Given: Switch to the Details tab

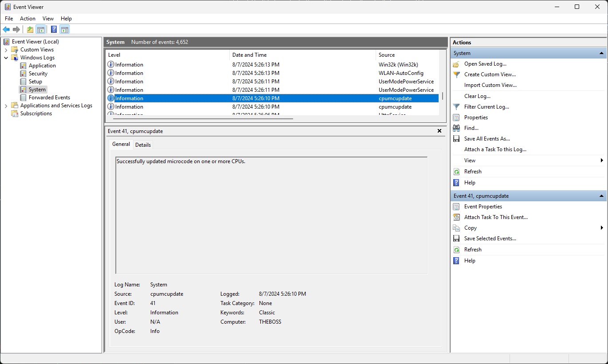Looking at the screenshot, I should (143, 145).
